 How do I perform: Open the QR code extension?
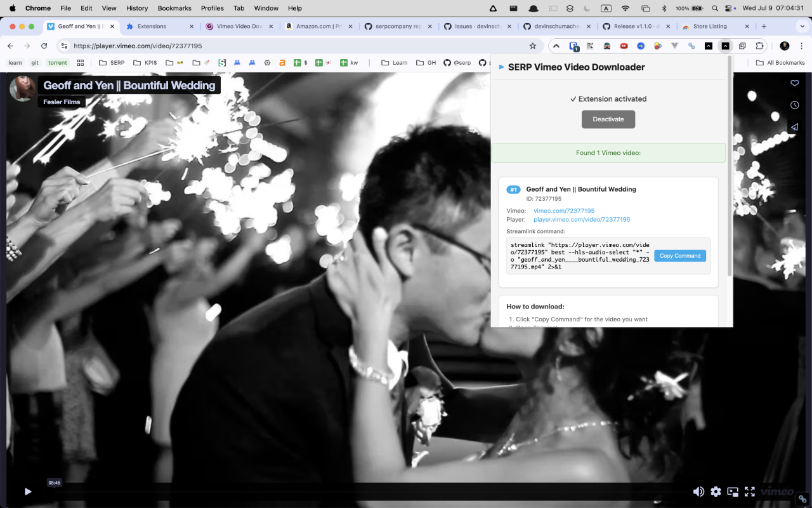(x=590, y=46)
